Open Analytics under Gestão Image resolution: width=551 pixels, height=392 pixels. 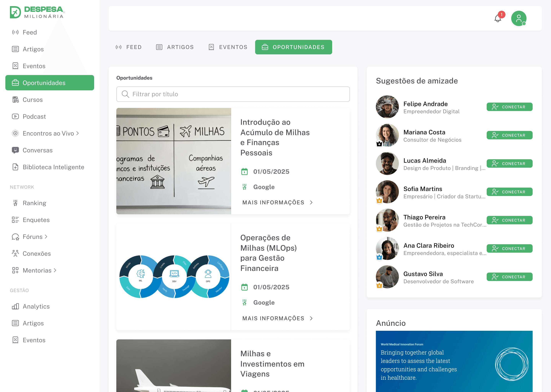point(50,306)
